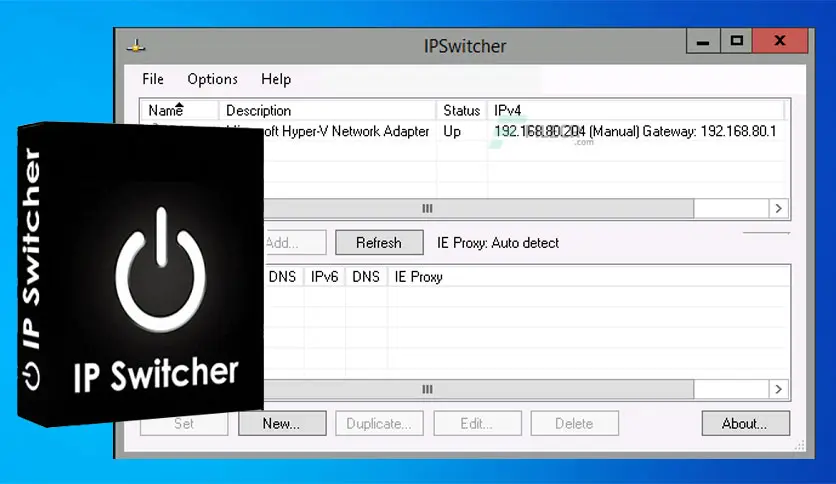Create a profile with the New... button
This screenshot has width=836, height=484.
[281, 423]
